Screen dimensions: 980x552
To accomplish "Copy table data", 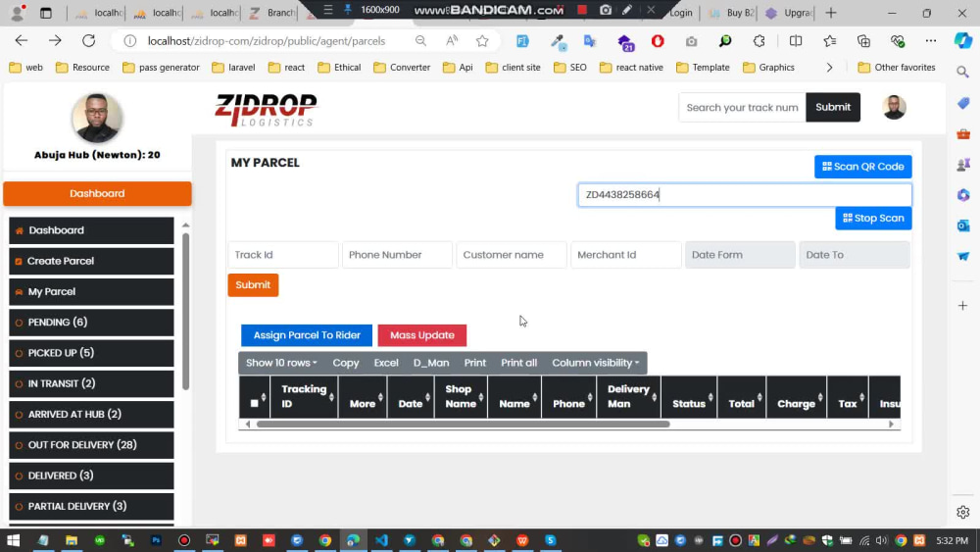I will click(346, 363).
